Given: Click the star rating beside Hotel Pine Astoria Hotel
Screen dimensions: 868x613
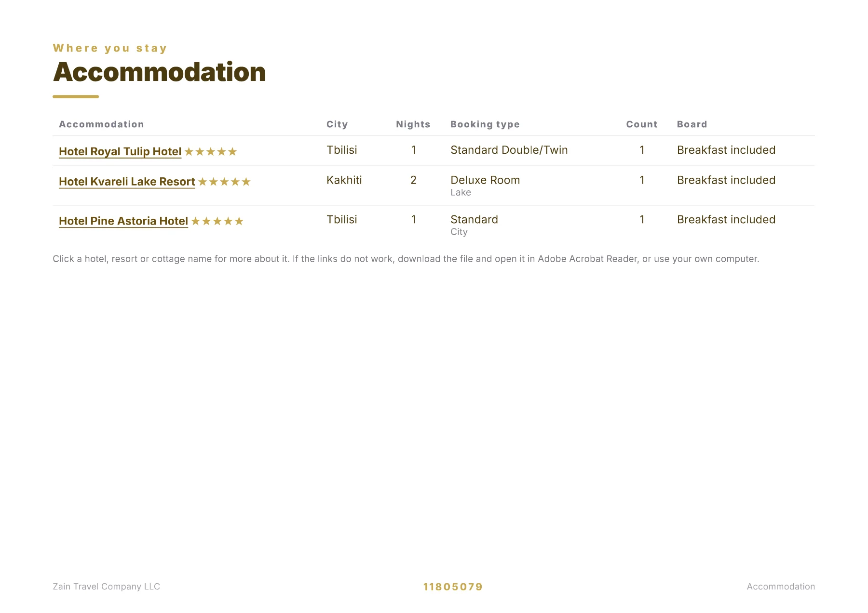Looking at the screenshot, I should point(217,221).
